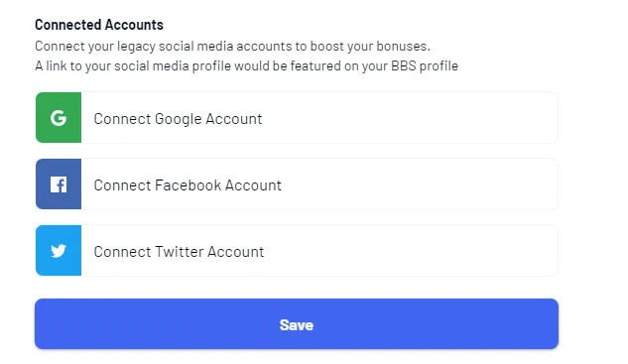The width and height of the screenshot is (628, 364).
Task: Click empty space in Google account row
Action: (409, 117)
